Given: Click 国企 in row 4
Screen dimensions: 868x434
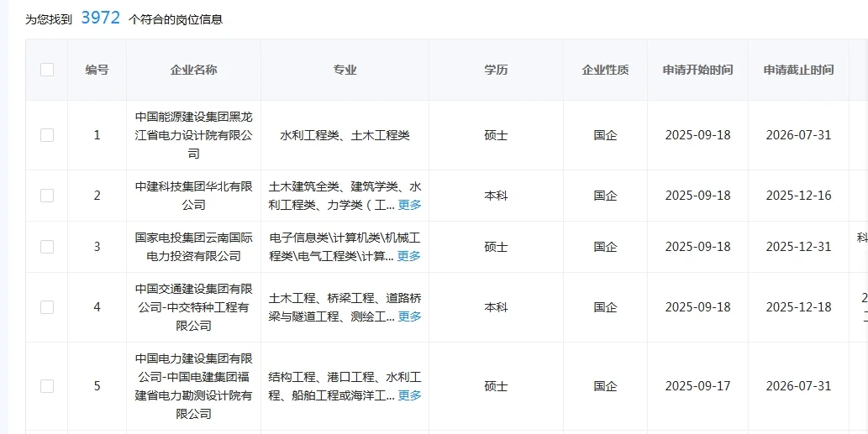Looking at the screenshot, I should tap(605, 307).
